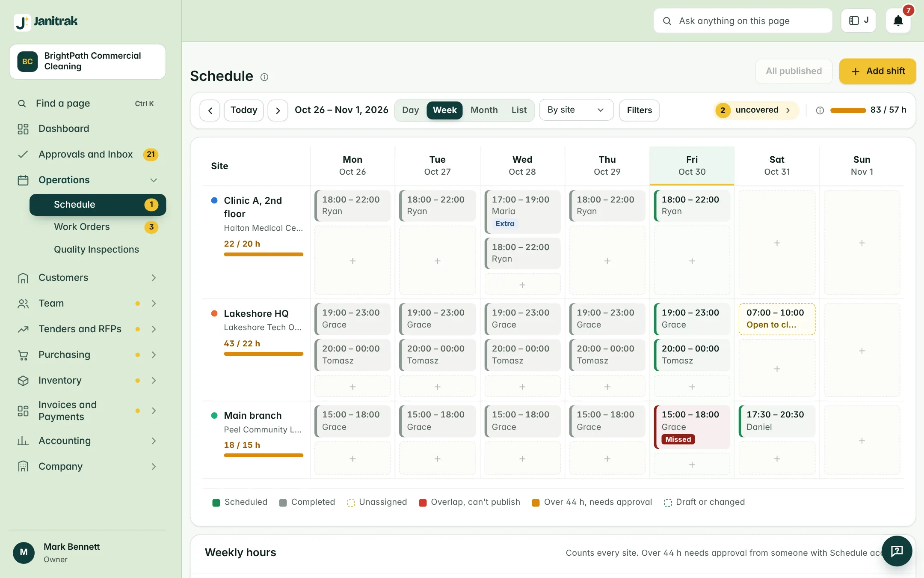Open the Filters button
This screenshot has height=578, width=924.
(x=639, y=110)
